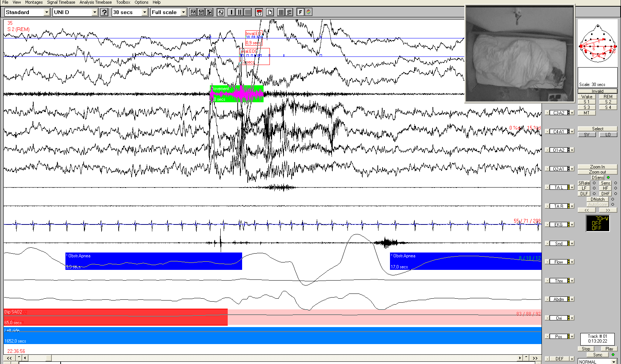Toggle the Sens radio indicator
Viewport: 621px width, 364px height.
point(615,183)
